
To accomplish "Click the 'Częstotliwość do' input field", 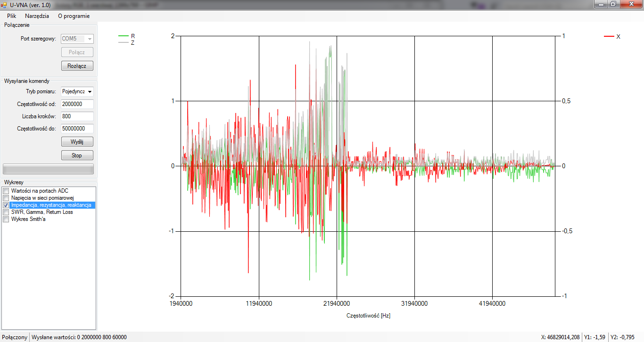I will (77, 129).
